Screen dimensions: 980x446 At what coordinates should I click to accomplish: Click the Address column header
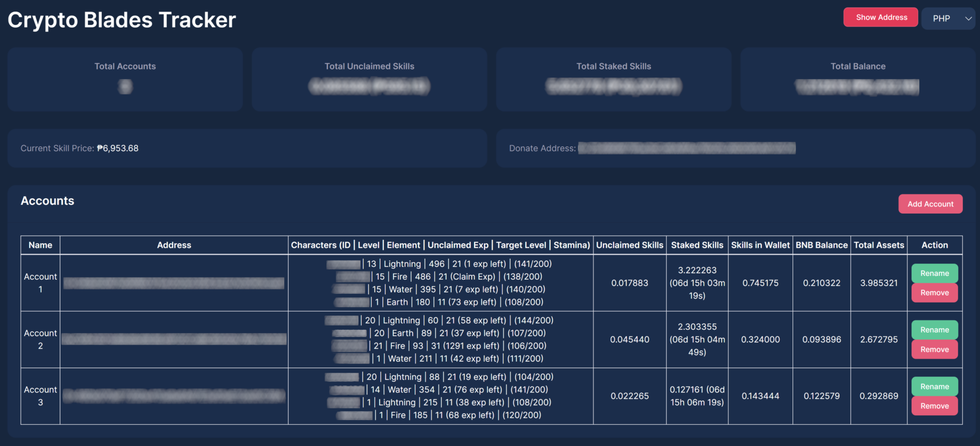(174, 245)
